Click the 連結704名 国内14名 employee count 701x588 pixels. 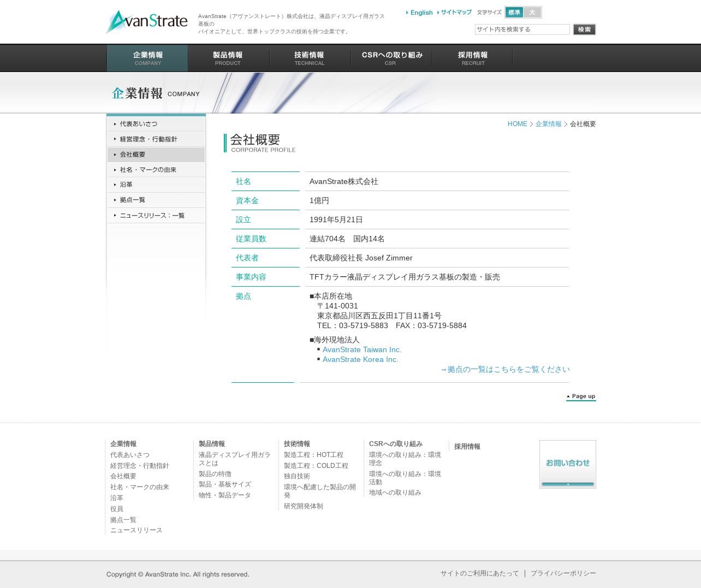(347, 239)
